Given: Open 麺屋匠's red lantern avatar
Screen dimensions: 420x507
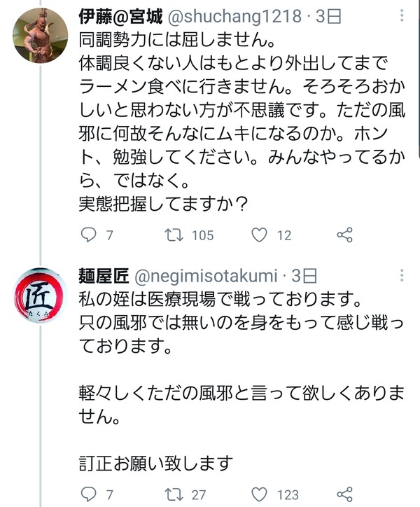Looking at the screenshot, I should (41, 296).
